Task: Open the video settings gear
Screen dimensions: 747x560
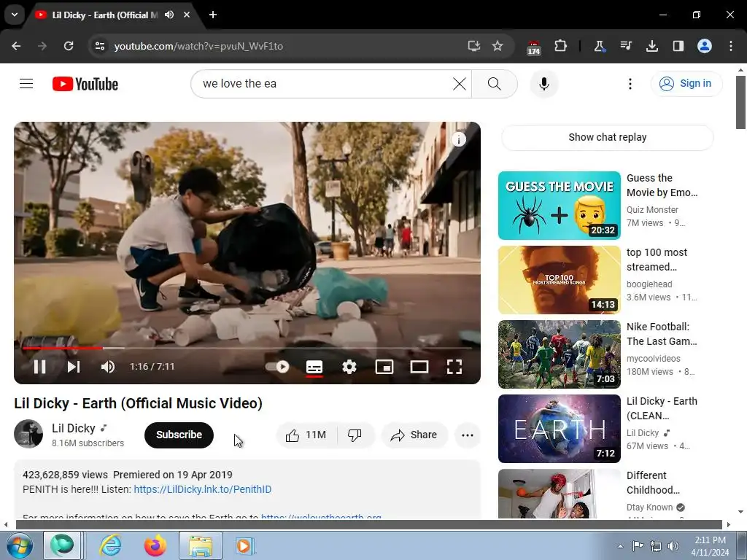Action: coord(349,367)
